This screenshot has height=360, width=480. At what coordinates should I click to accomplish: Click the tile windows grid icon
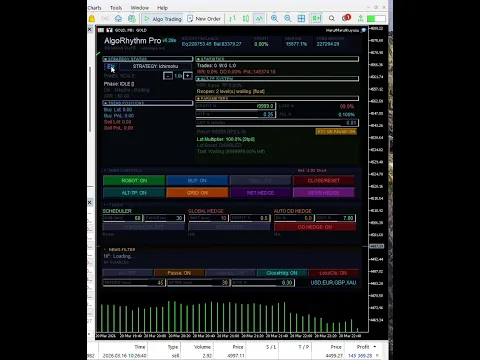[x=301, y=19]
